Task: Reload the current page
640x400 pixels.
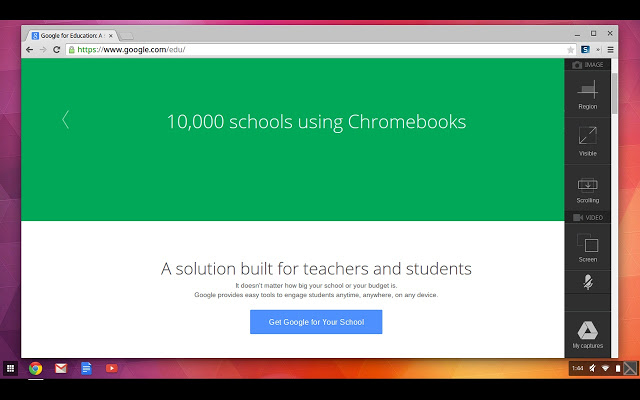Action: 57,50
